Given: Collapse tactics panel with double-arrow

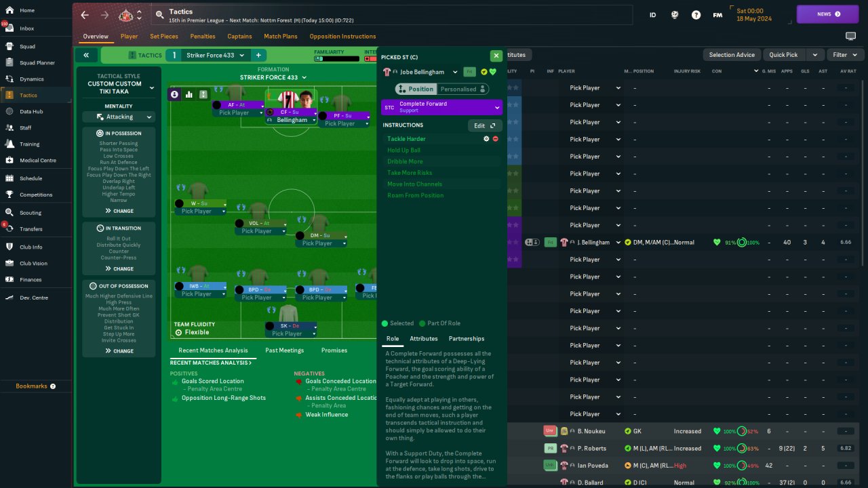Looking at the screenshot, I should (86, 56).
